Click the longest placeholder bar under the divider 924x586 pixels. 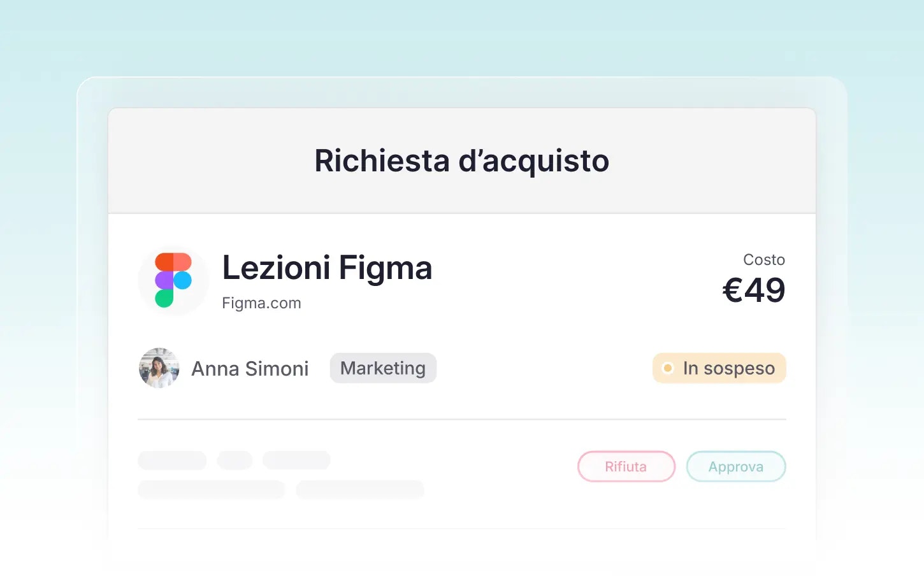211,489
